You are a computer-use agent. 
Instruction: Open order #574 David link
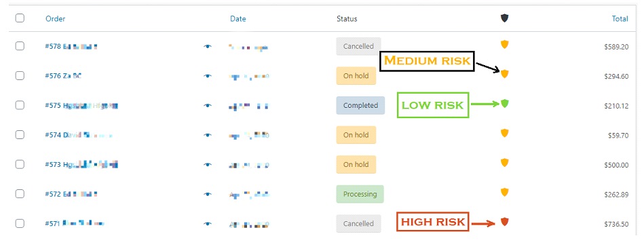(x=79, y=135)
